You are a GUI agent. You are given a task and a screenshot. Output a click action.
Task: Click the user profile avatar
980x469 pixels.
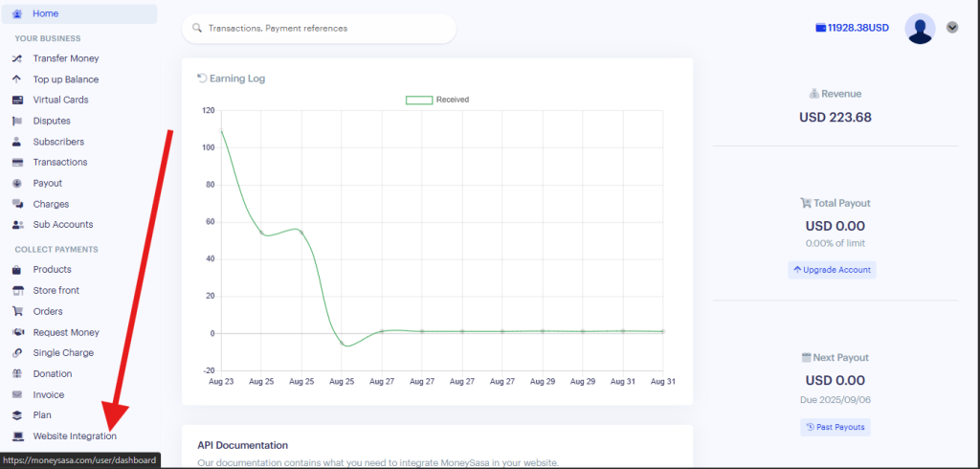(920, 29)
